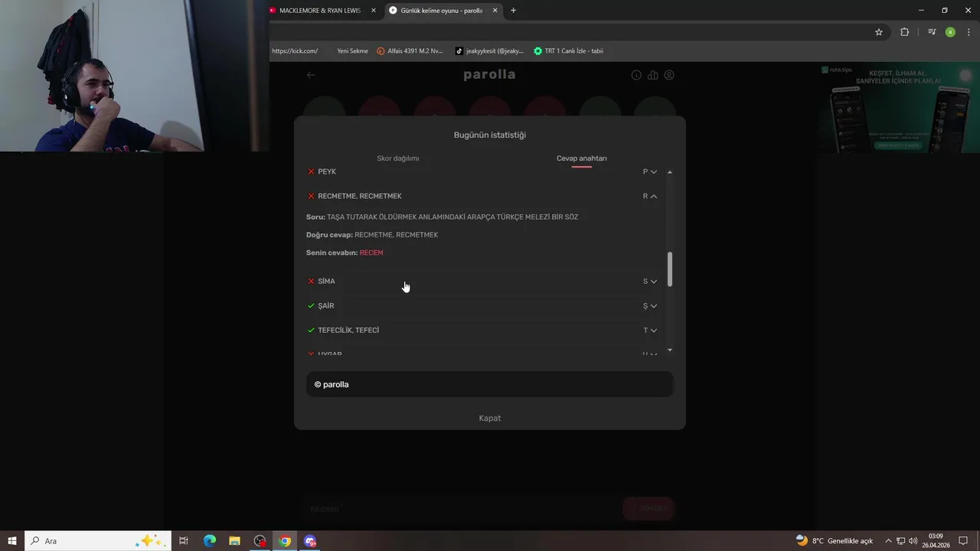
Task: Click the PEYK answer text
Action: point(327,171)
